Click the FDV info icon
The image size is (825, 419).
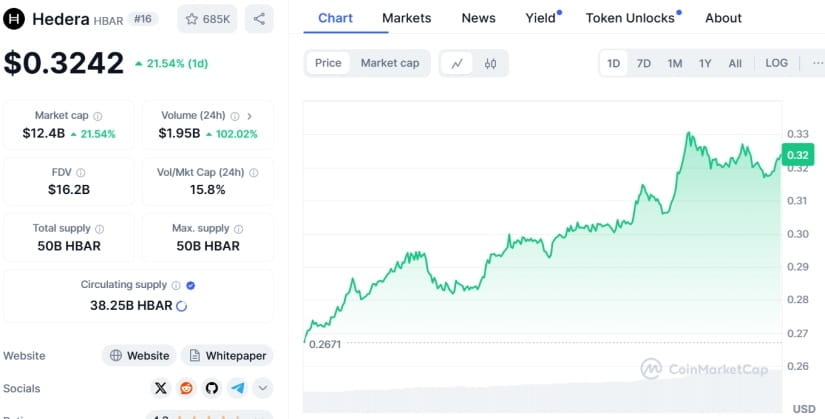81,173
